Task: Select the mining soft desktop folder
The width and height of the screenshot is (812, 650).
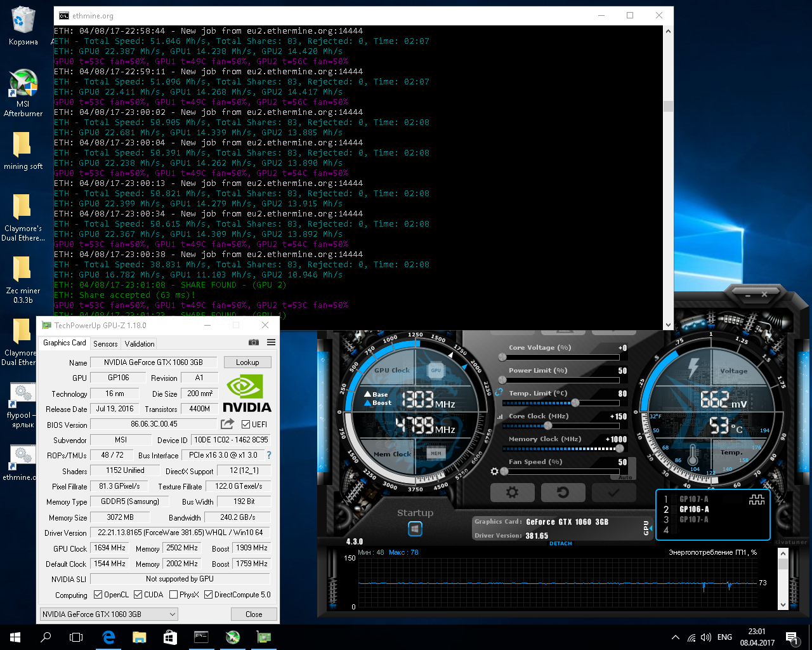Action: pos(23,151)
